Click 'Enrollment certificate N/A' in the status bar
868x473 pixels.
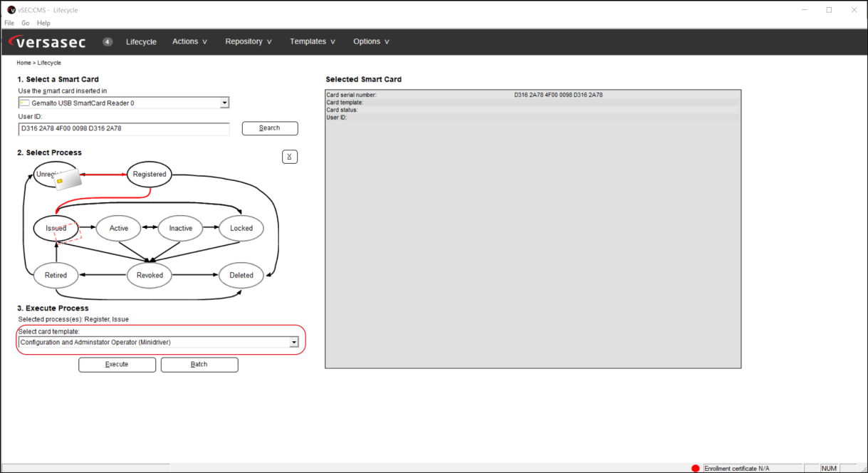pos(737,469)
